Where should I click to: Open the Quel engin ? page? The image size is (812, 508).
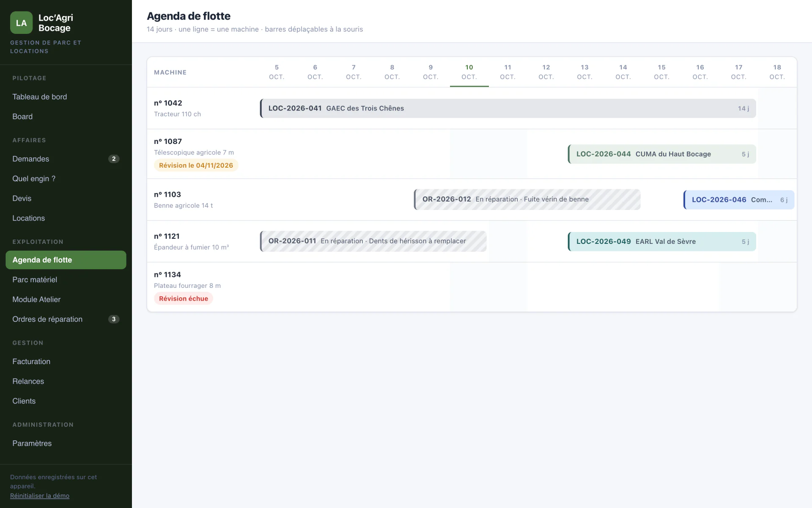[66, 179]
